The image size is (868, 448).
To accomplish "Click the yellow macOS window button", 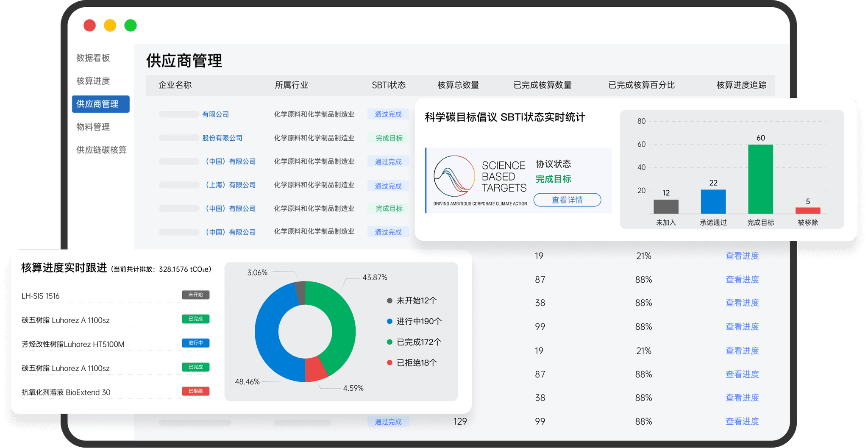I will pos(110,25).
